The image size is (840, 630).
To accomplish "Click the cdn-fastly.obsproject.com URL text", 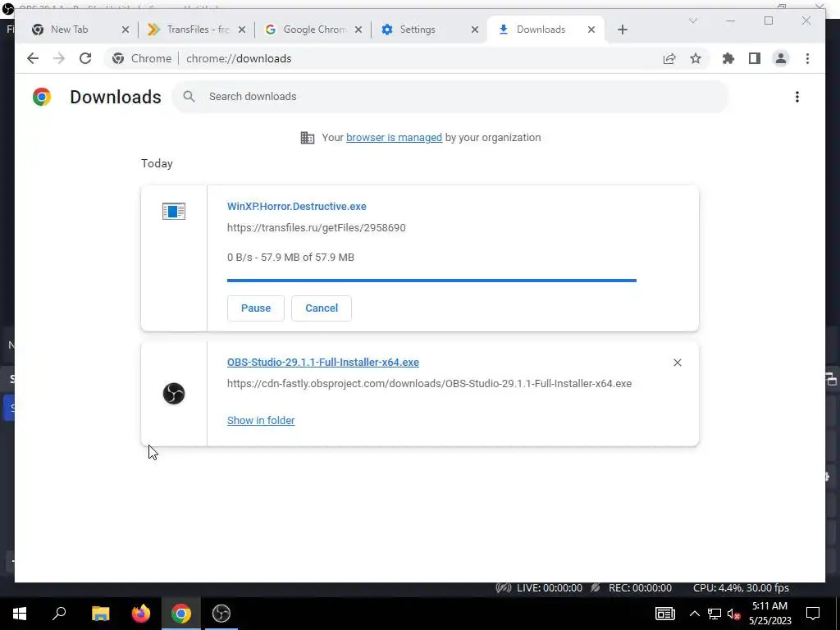I will pos(429,384).
